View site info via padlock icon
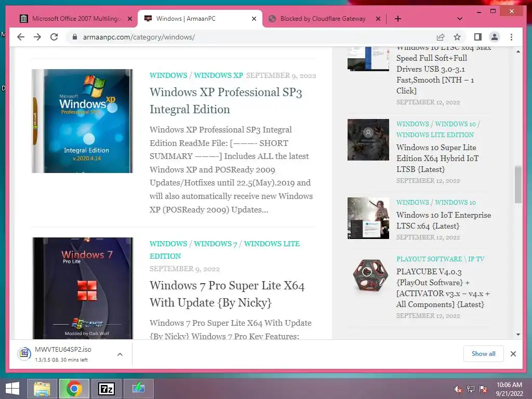This screenshot has width=532, height=399. (x=75, y=37)
